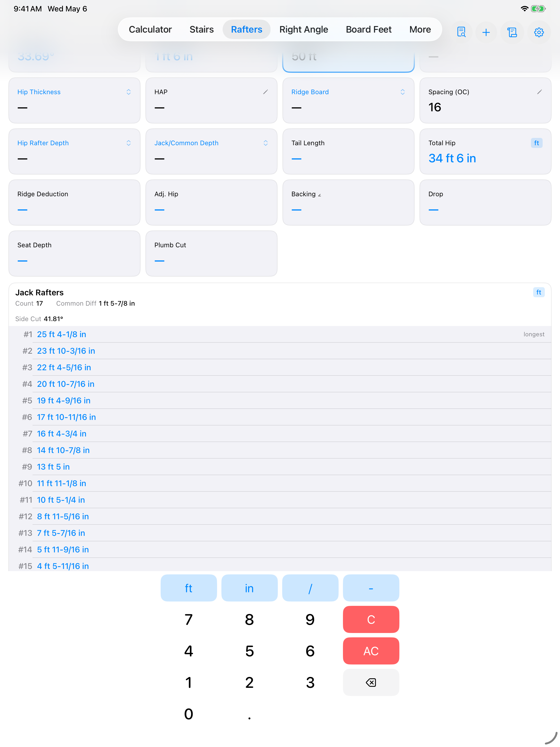
Task: Select jack rafter #9 13 ft 5 in
Action: (x=280, y=466)
